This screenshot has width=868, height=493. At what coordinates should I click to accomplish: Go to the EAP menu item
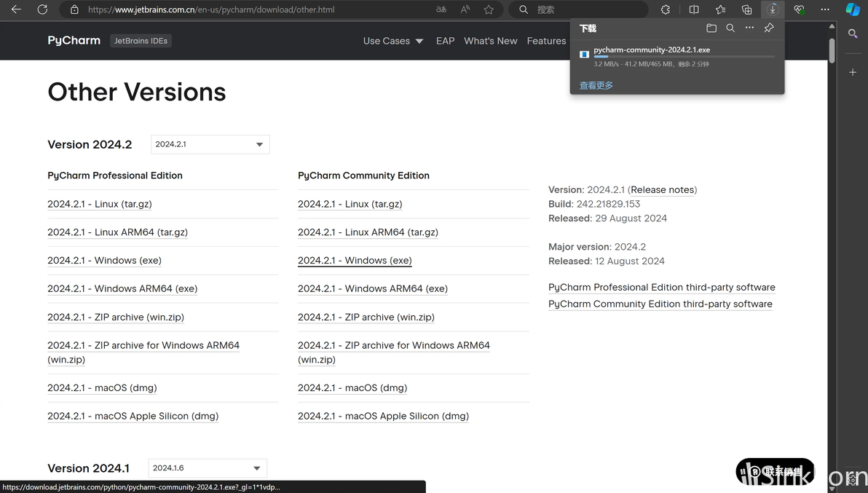pyautogui.click(x=445, y=41)
